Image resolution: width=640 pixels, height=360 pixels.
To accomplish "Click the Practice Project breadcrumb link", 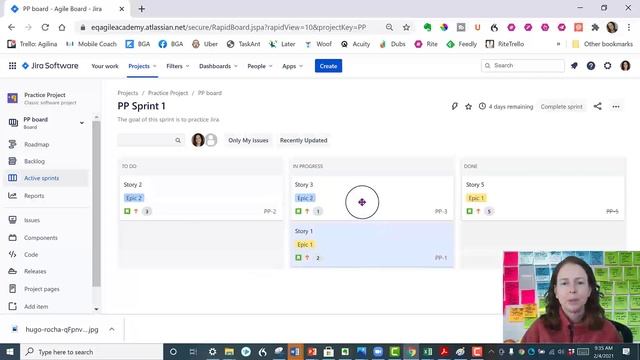I will tap(168, 93).
